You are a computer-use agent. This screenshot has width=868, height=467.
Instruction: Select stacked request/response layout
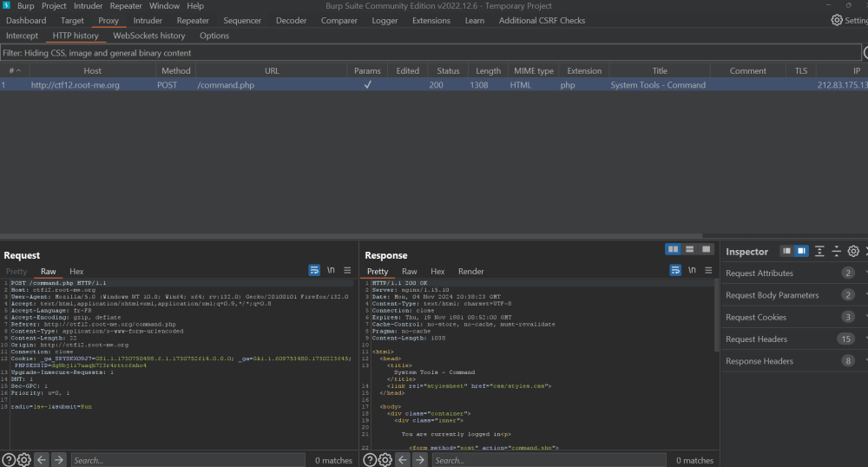[690, 249]
